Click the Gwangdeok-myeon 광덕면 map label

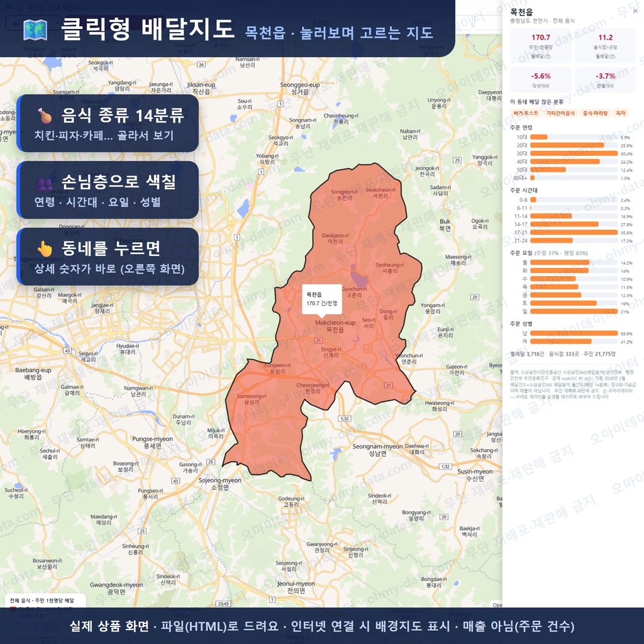(x=116, y=588)
